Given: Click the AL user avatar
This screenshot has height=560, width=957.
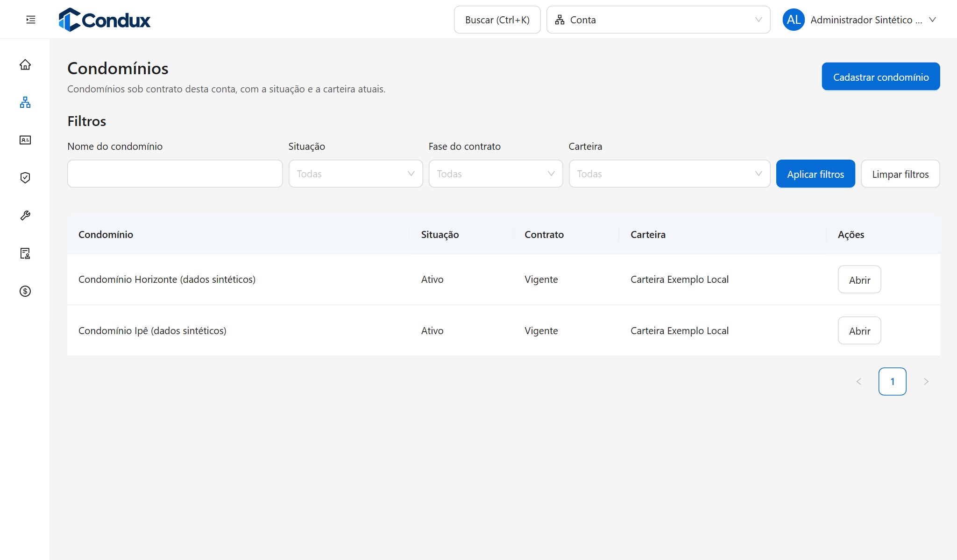Looking at the screenshot, I should pyautogui.click(x=794, y=20).
